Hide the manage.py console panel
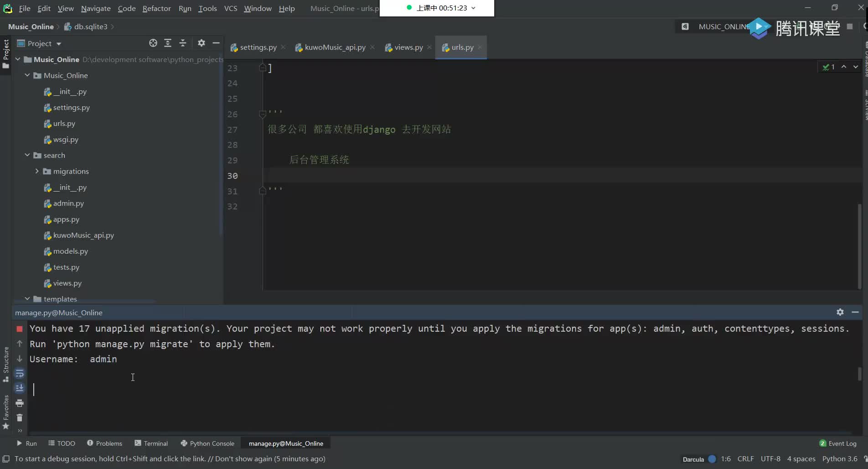The image size is (868, 469). tap(855, 312)
